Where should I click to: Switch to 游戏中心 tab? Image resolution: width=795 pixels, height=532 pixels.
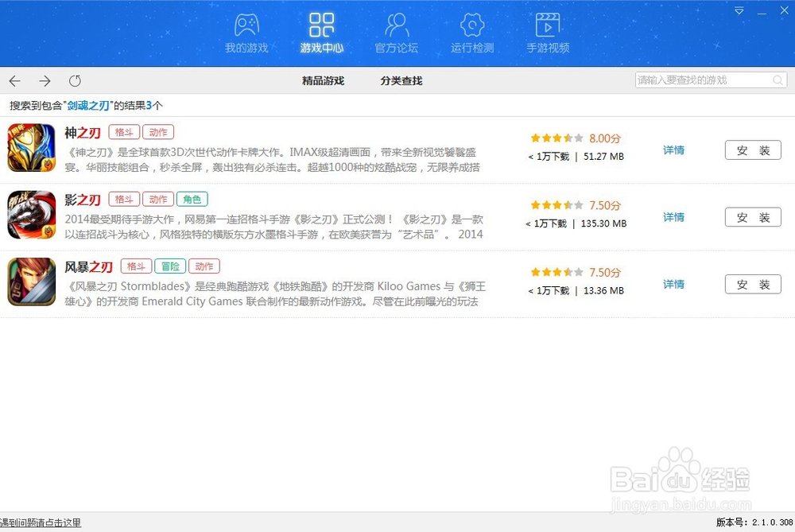(x=321, y=33)
